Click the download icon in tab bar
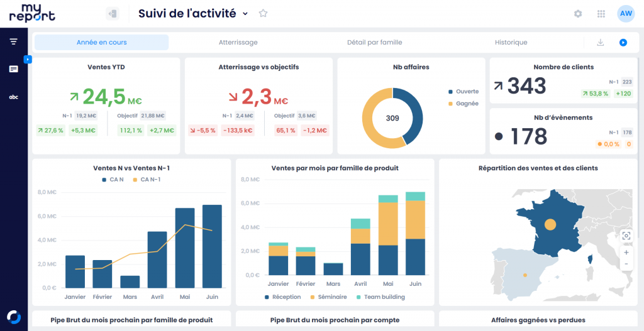 tap(600, 43)
